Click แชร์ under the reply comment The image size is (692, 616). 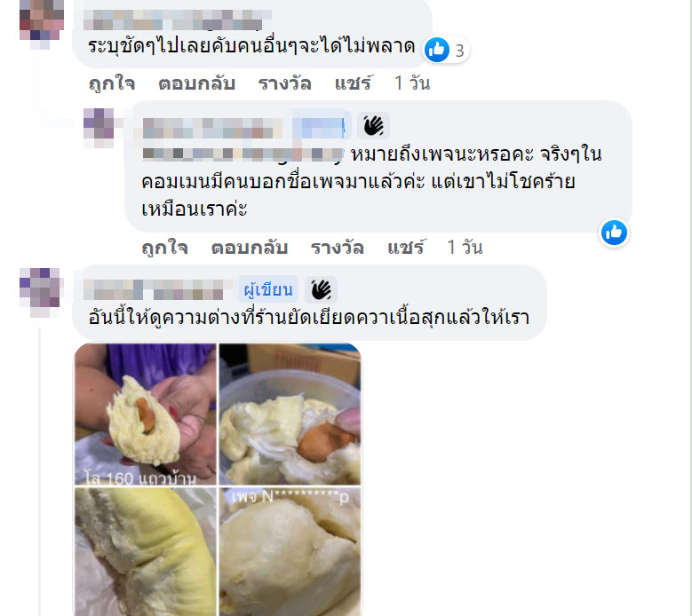coord(406,248)
